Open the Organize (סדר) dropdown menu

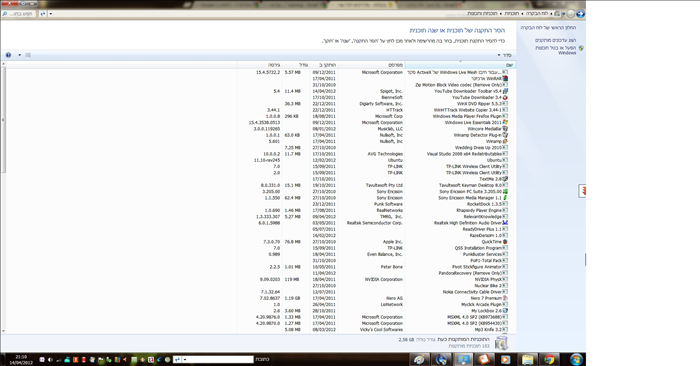click(504, 55)
